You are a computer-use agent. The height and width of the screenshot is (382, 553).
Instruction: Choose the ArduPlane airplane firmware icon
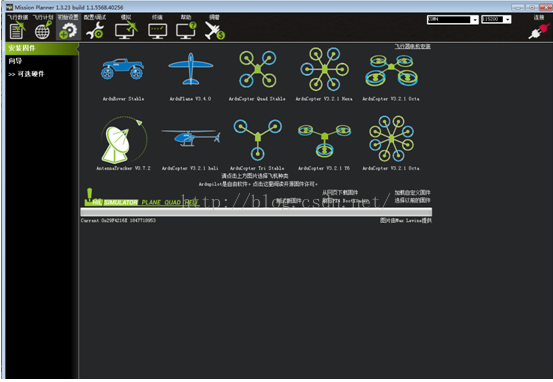pos(190,69)
